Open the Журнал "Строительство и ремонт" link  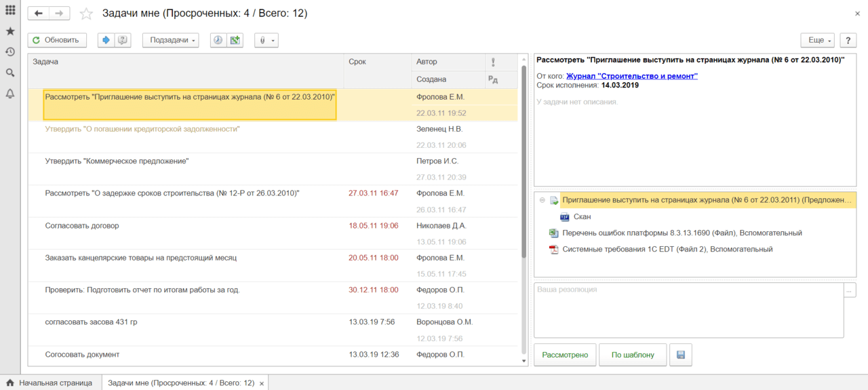631,76
